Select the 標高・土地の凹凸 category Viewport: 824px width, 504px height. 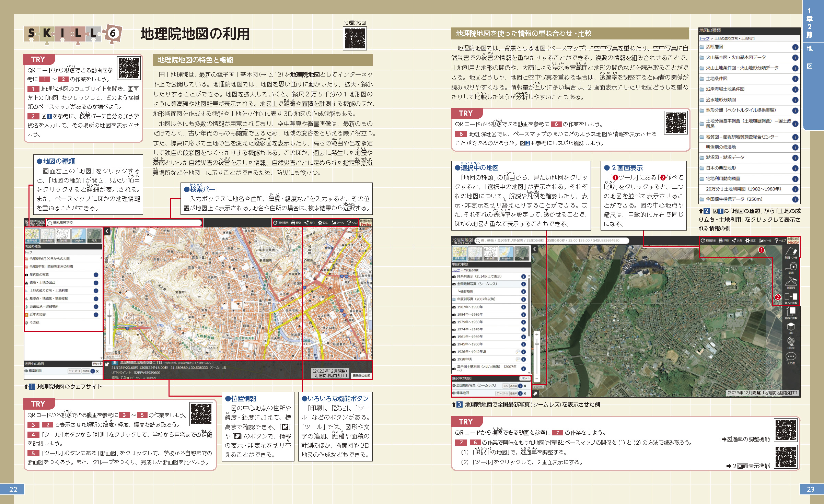pyautogui.click(x=42, y=283)
